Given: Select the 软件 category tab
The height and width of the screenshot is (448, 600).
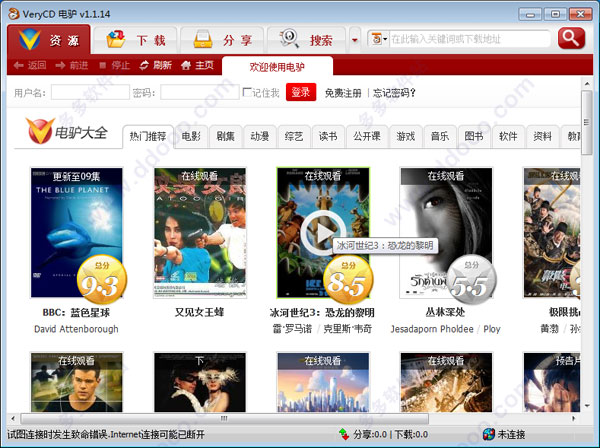Looking at the screenshot, I should [509, 136].
